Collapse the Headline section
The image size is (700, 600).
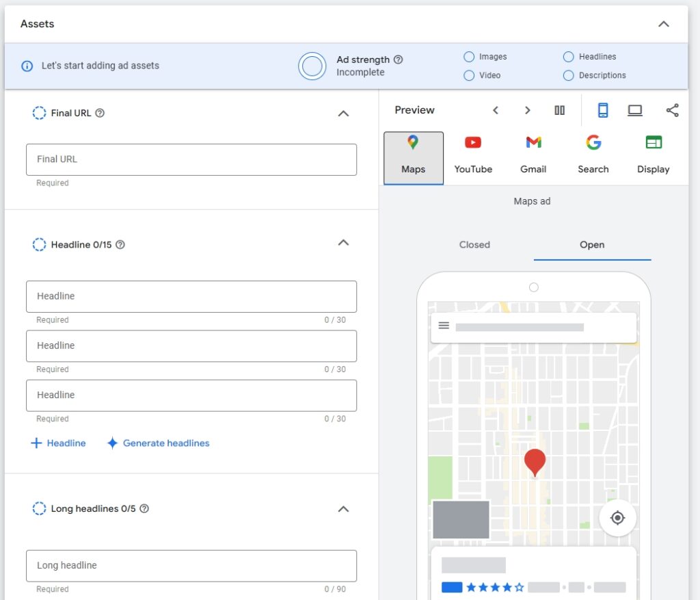[x=343, y=243]
